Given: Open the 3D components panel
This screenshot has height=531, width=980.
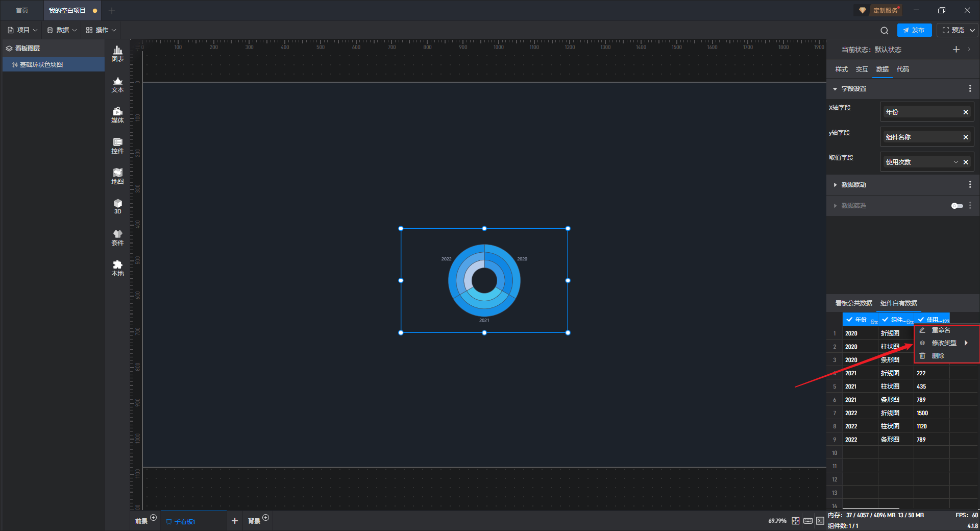Looking at the screenshot, I should [x=117, y=206].
